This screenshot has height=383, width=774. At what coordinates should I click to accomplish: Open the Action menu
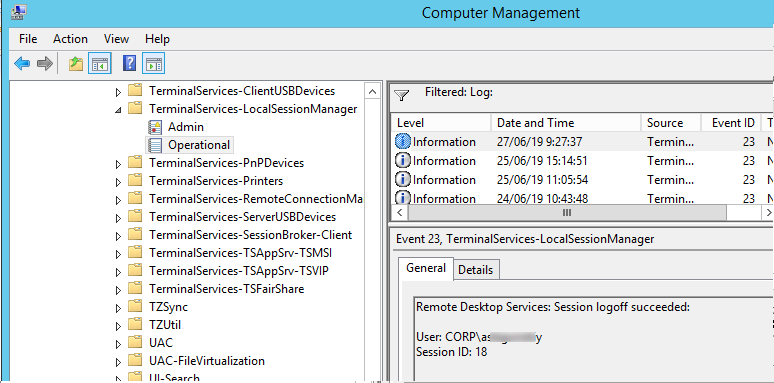[x=70, y=39]
